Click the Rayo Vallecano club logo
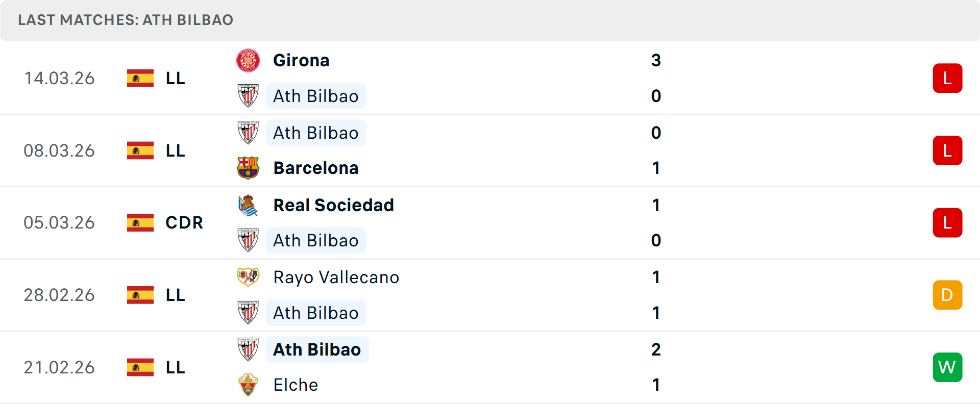Image resolution: width=980 pixels, height=404 pixels. coord(249,277)
